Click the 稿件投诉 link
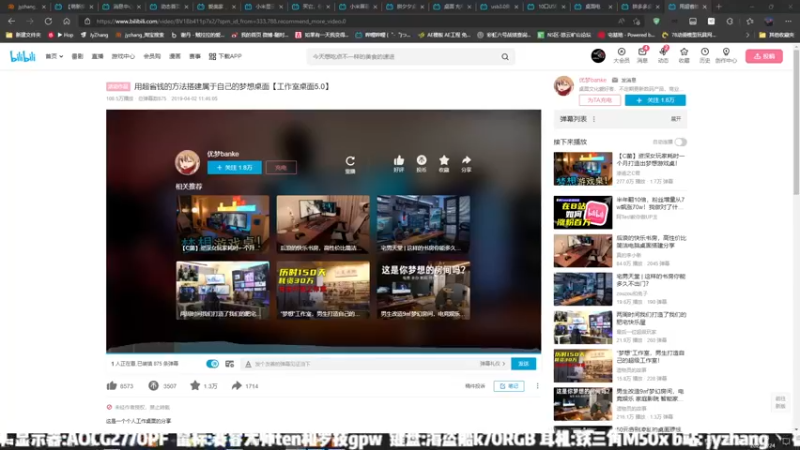The image size is (800, 450). coord(475,386)
